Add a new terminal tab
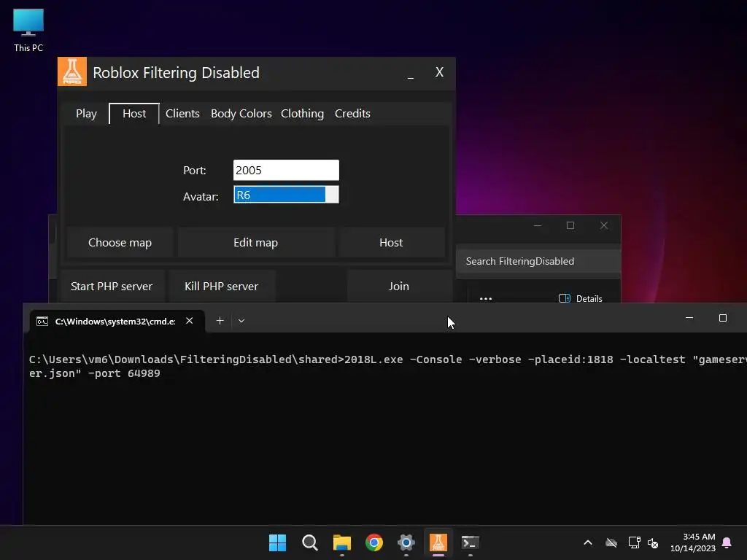Viewport: 747px width, 560px height. (220, 321)
